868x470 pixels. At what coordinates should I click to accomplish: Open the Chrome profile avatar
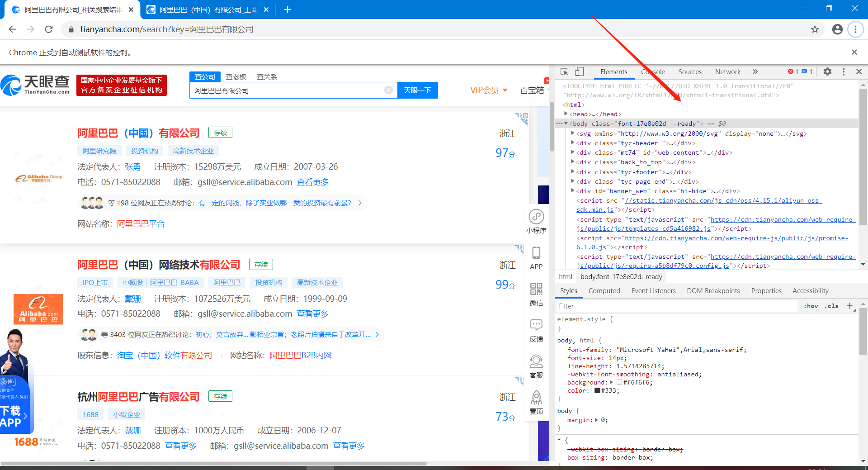tap(837, 29)
